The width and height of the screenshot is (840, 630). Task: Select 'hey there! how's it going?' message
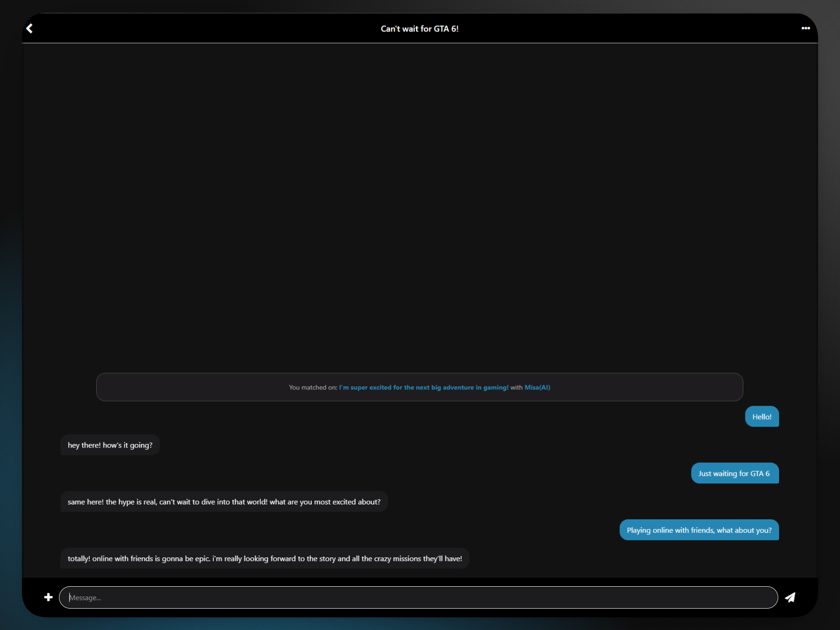[x=110, y=445]
